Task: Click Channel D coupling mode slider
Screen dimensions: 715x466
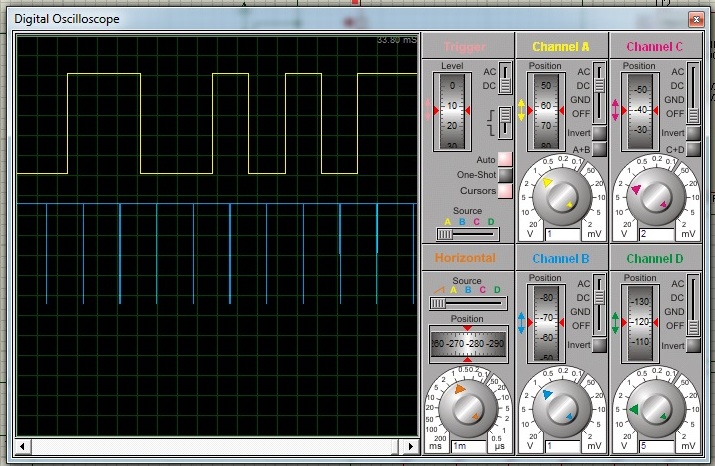Action: click(693, 305)
